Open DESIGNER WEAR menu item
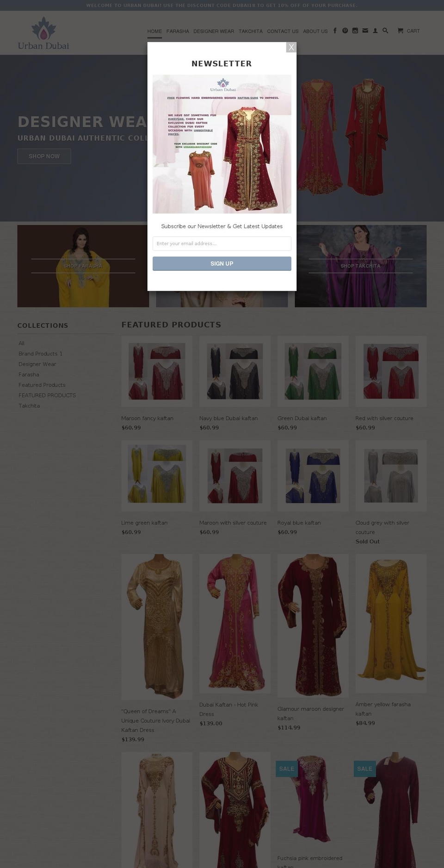 (x=214, y=31)
